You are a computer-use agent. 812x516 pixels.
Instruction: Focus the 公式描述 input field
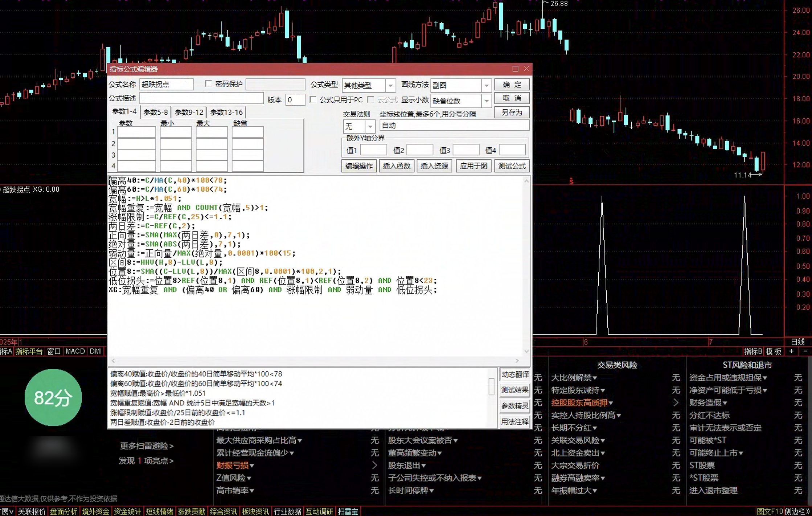point(202,98)
